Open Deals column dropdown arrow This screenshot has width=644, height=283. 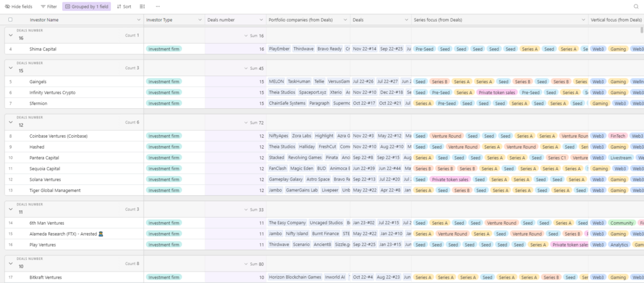coord(406,20)
